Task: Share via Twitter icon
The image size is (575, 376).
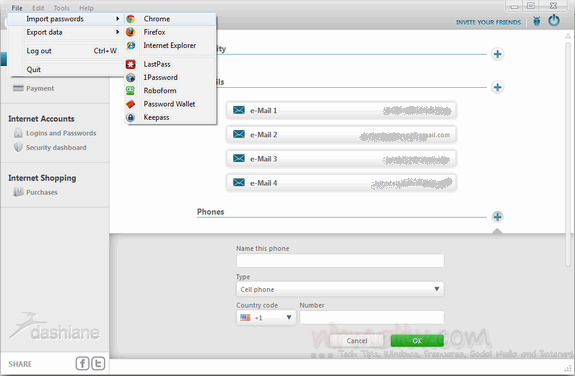Action: [x=98, y=364]
